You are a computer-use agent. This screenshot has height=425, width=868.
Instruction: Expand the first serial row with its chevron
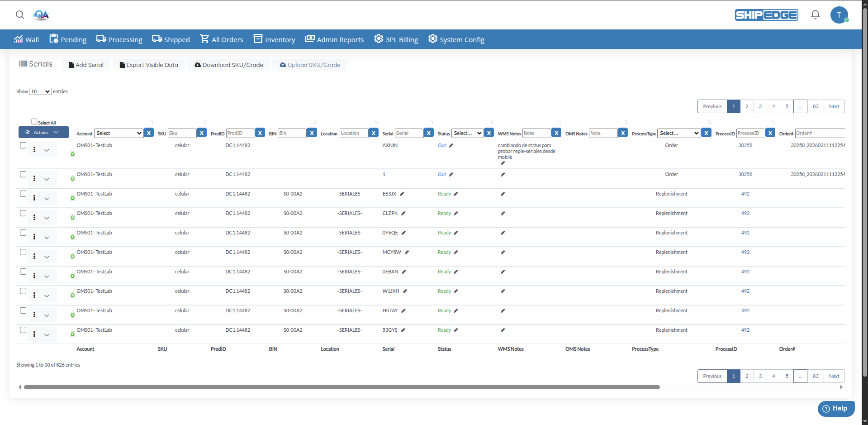pos(47,149)
